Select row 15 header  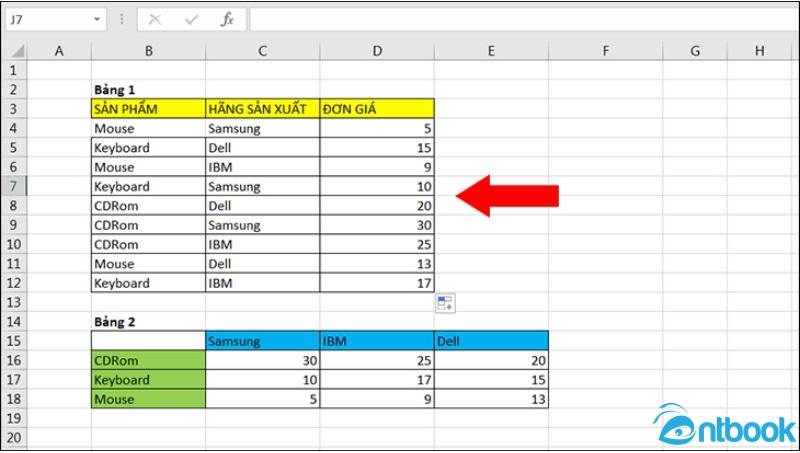[14, 341]
